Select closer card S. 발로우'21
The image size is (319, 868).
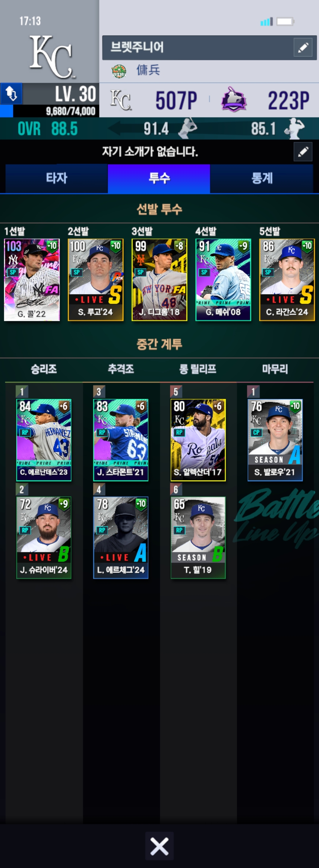pos(275,440)
